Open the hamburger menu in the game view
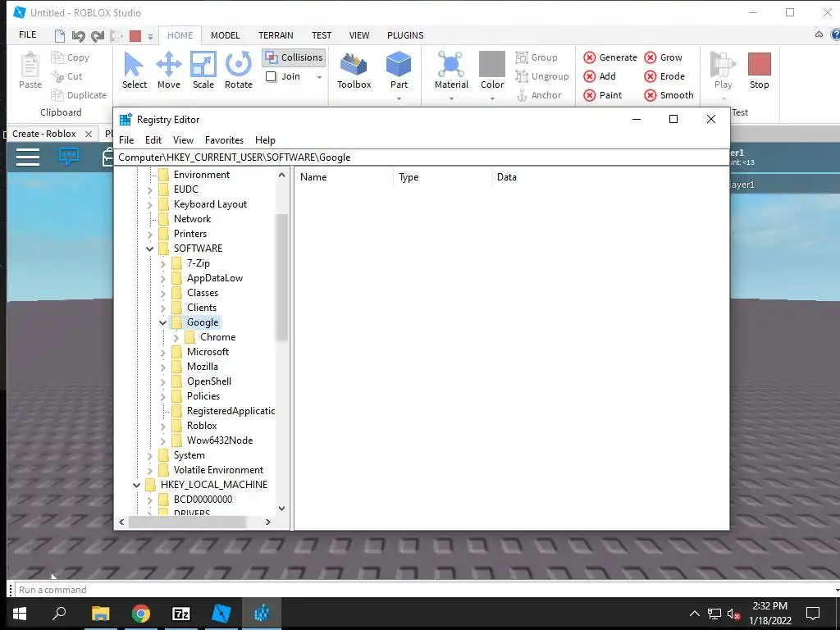 (x=28, y=157)
